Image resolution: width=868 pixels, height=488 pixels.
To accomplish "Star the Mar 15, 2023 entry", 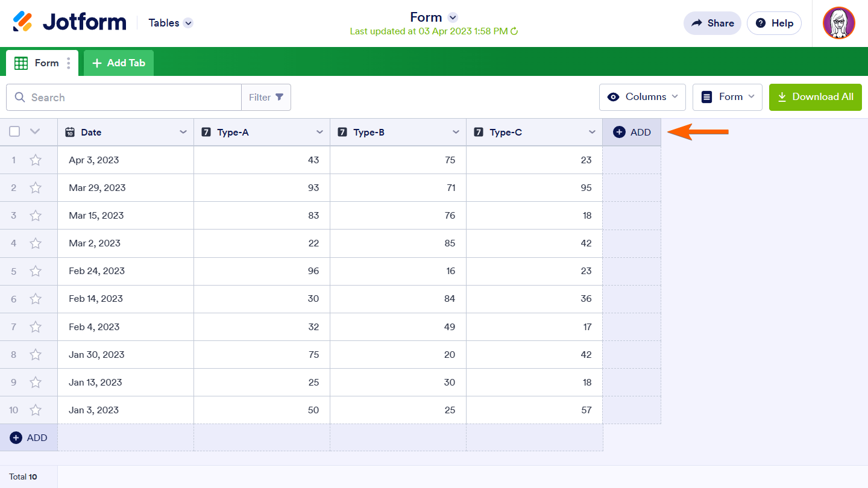I will (x=36, y=216).
